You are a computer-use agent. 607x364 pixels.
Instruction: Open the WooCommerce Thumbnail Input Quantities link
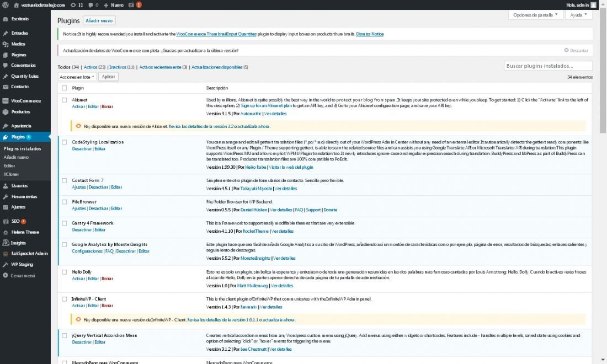point(216,34)
